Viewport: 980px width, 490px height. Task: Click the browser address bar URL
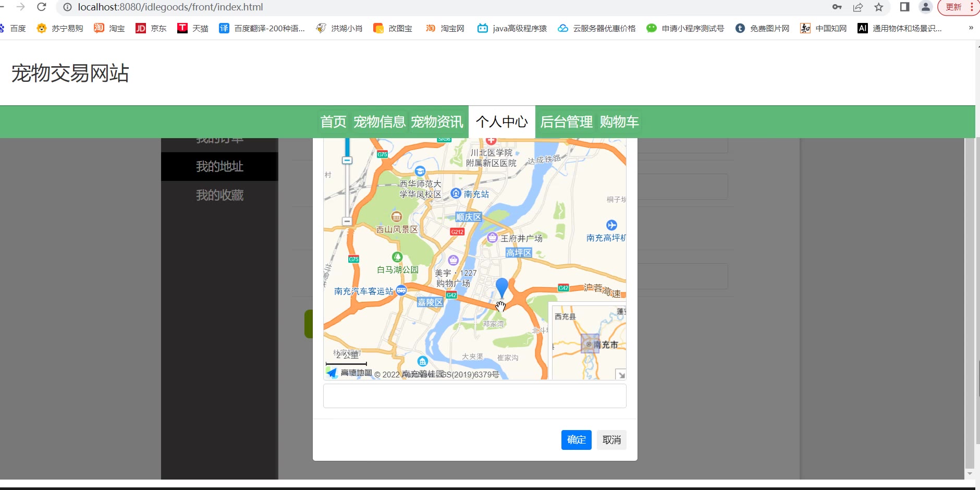(x=170, y=7)
